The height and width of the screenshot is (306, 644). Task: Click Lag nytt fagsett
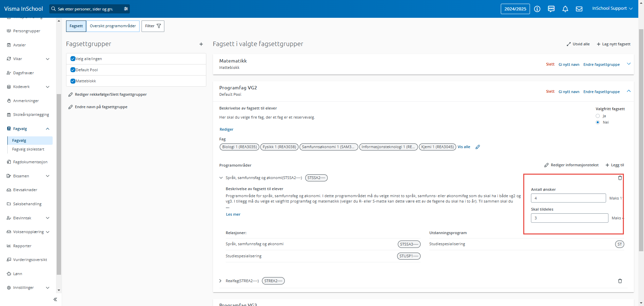(613, 44)
